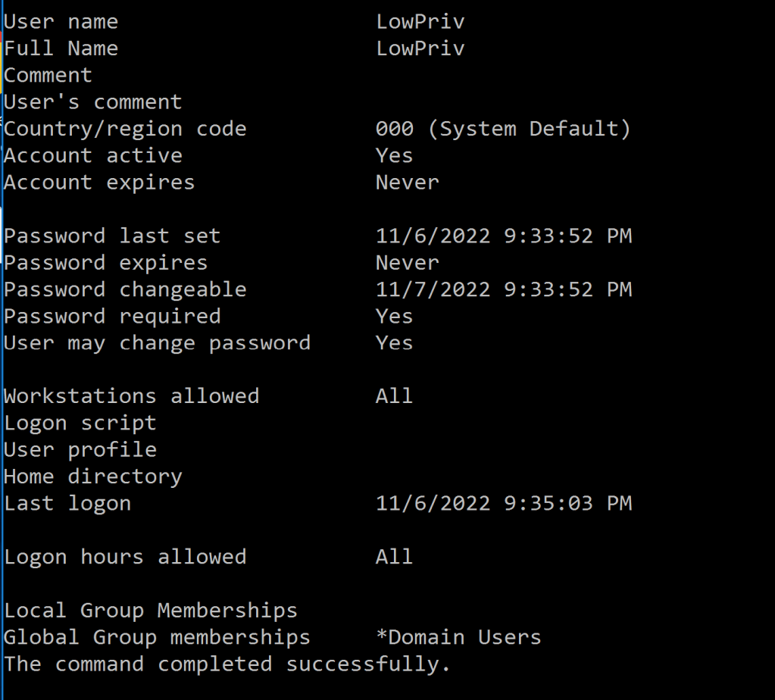Click the Password changeable date value
This screenshot has height=700, width=775.
tap(503, 289)
